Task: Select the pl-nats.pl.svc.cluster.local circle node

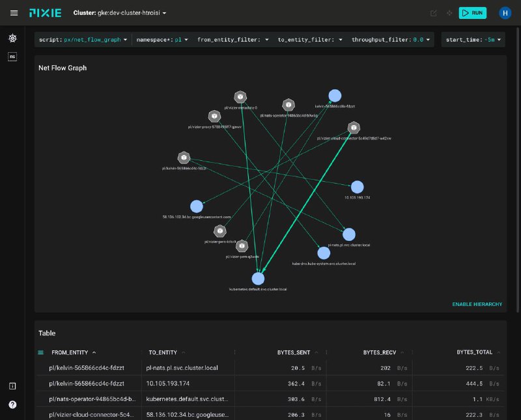Action: tap(349, 234)
